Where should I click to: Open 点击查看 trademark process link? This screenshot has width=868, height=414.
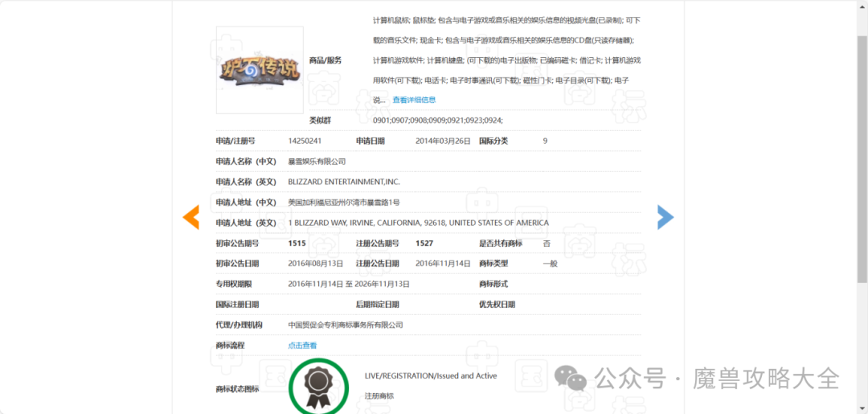(x=302, y=346)
